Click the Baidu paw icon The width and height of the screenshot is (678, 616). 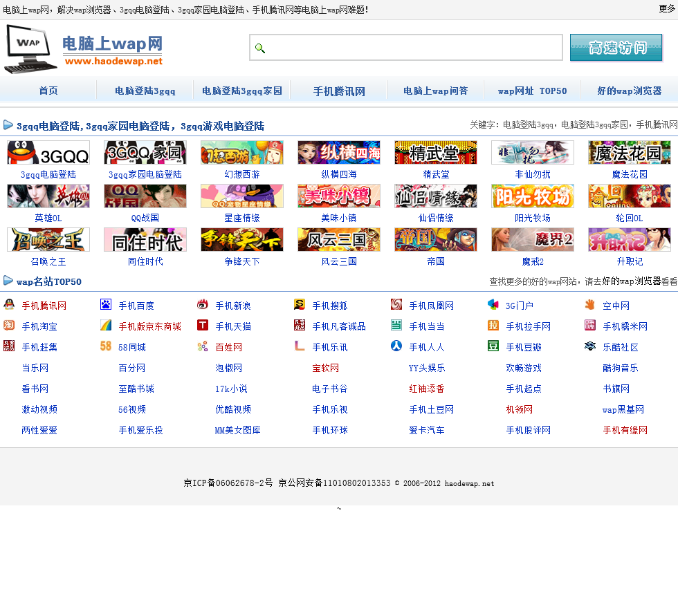tap(106, 305)
